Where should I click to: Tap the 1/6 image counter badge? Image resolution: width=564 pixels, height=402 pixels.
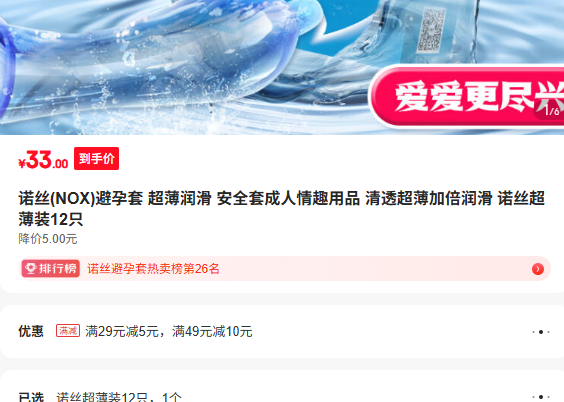551,110
